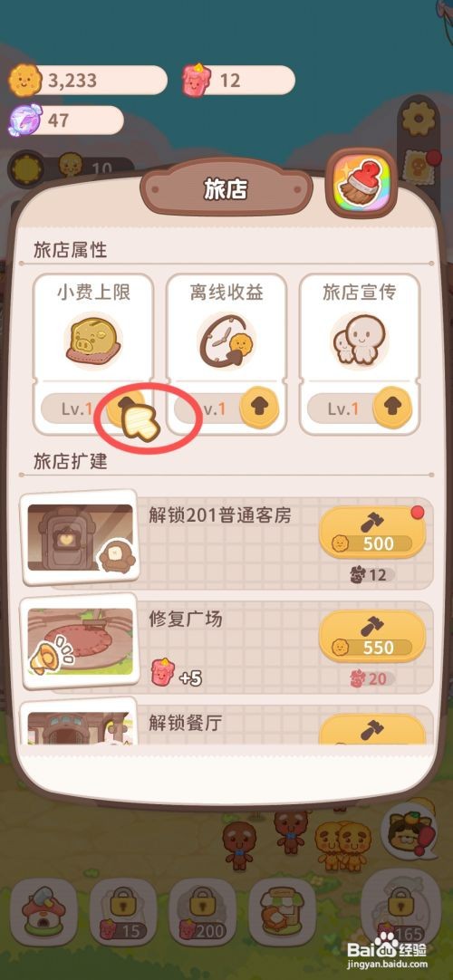The width and height of the screenshot is (453, 980).
Task: Upgrade the 离线收益 offline income level
Action: point(259,408)
